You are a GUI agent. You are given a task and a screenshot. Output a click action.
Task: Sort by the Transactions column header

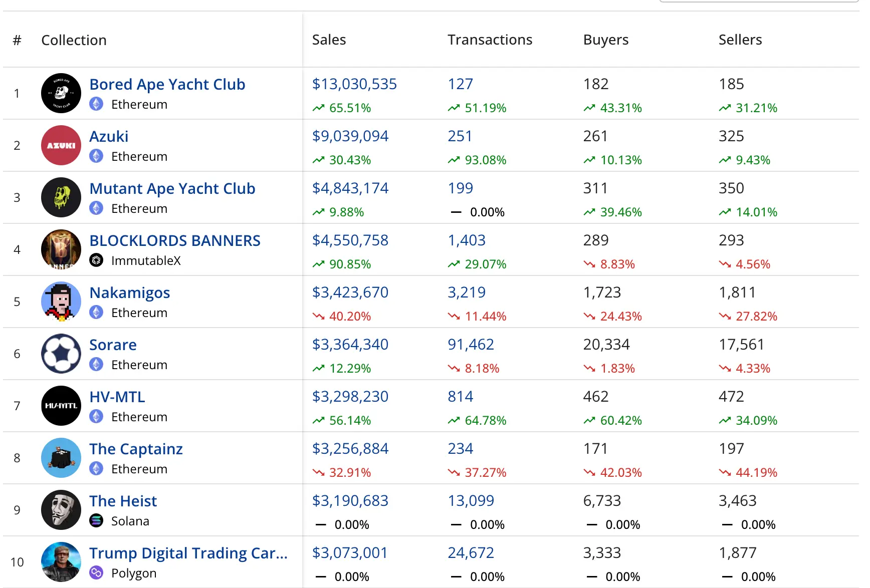[490, 40]
